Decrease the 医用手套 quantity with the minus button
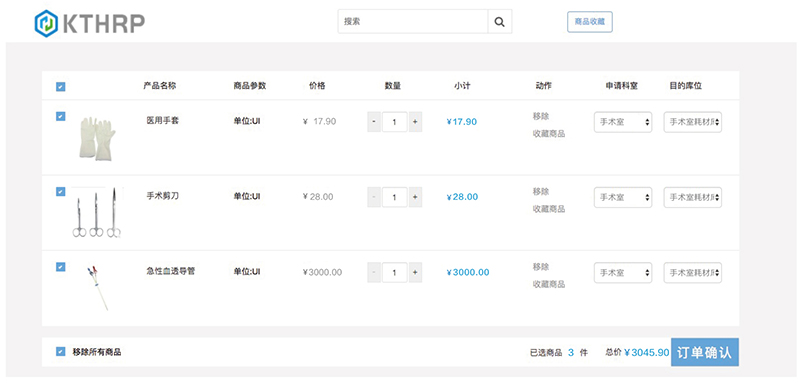The image size is (800, 383). tap(374, 122)
